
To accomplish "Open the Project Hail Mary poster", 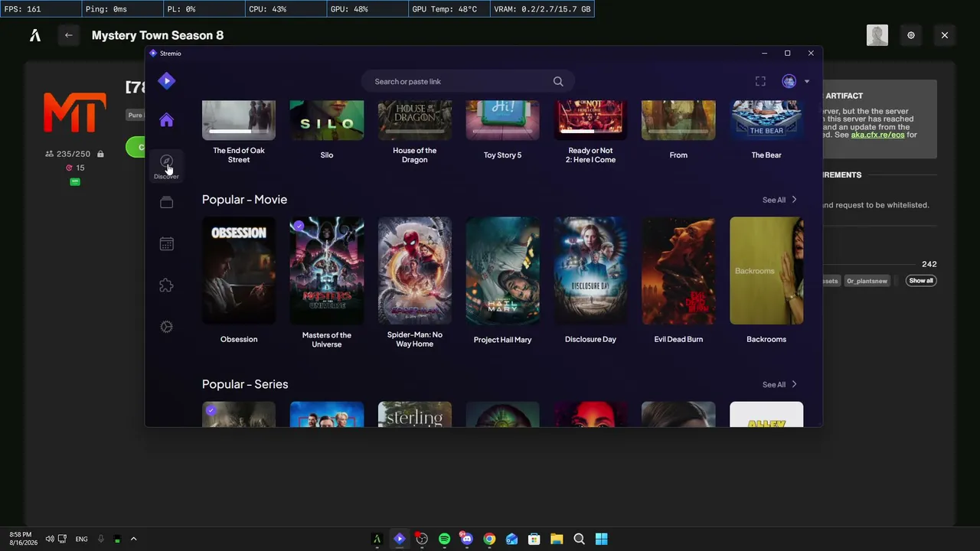I will (502, 271).
